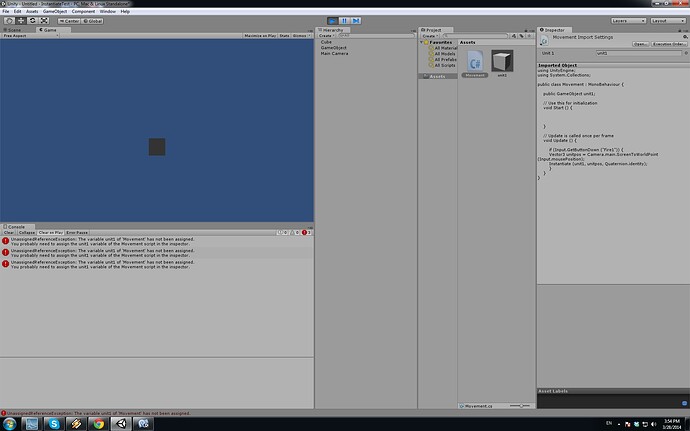Advance one frame with Step button

[356, 21]
